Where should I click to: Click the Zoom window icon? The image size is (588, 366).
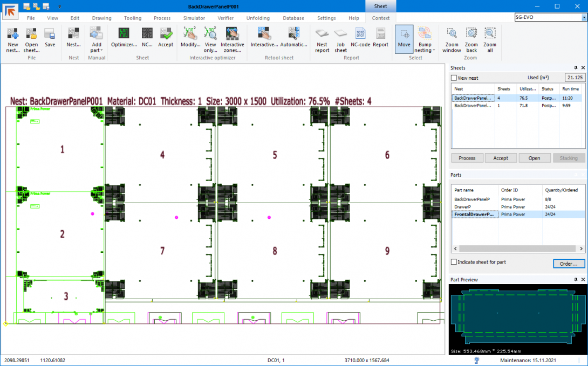452,34
